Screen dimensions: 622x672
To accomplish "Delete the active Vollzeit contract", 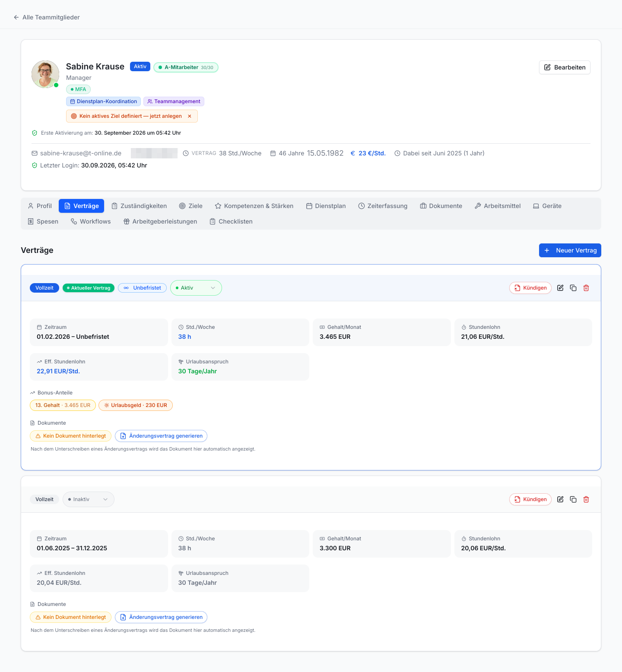I will 586,288.
